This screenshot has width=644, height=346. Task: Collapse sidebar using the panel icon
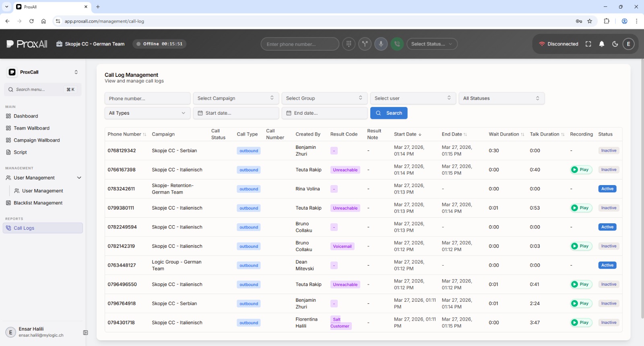tap(85, 332)
